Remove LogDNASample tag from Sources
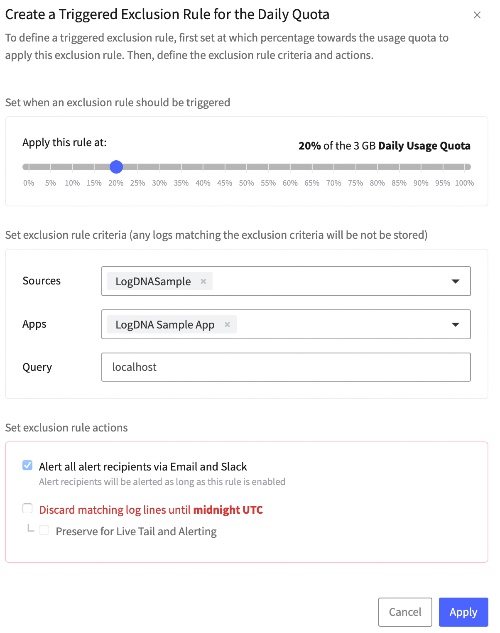The image size is (500, 633). [203, 281]
